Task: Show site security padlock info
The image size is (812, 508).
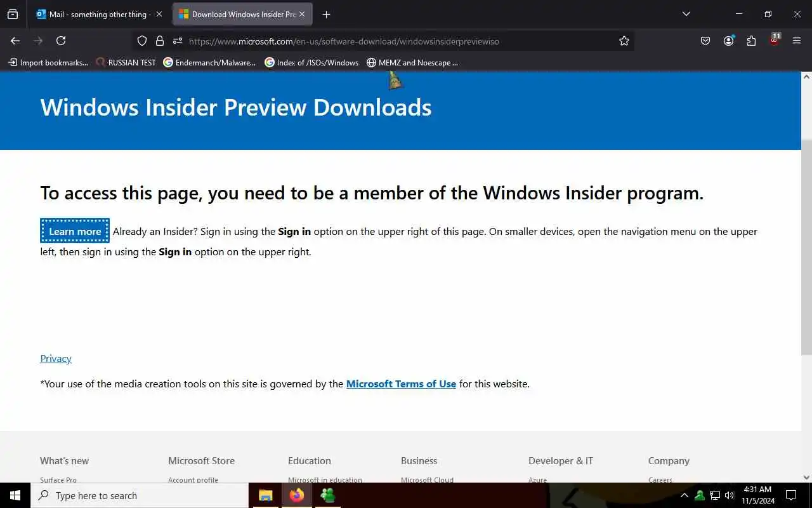Action: [x=160, y=41]
